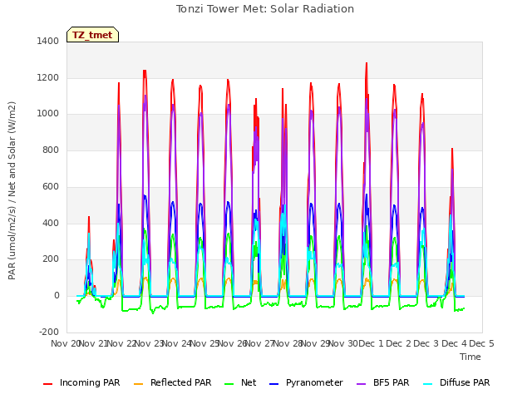This screenshot has height=399, width=532.
Task: Click the -200 y-axis tick label
Action: (x=49, y=332)
